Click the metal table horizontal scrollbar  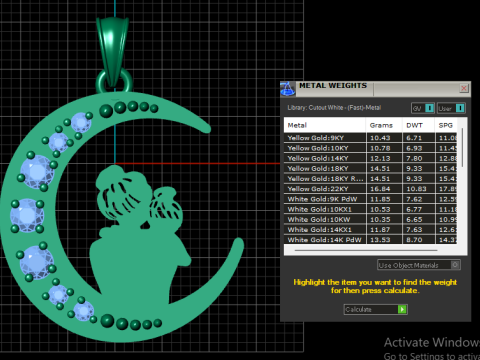point(366,250)
